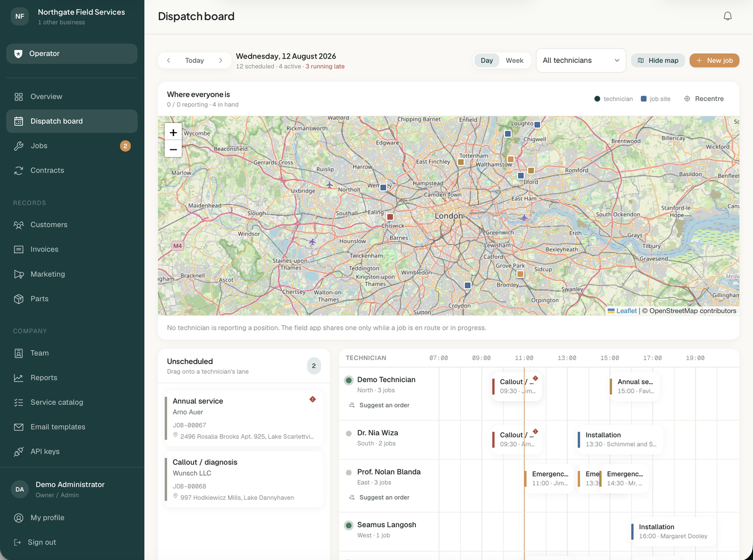Click the Invoices icon in sidebar
This screenshot has height=560, width=753.
pyautogui.click(x=19, y=249)
